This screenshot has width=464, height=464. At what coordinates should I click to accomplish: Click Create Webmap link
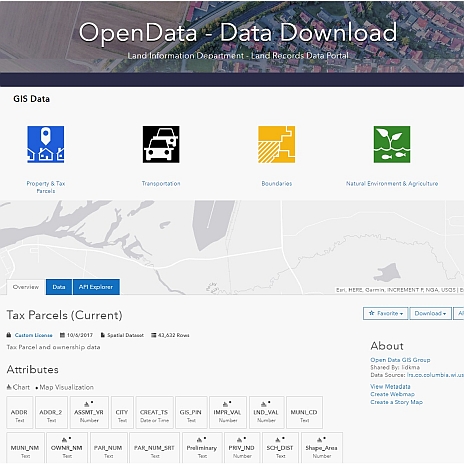[393, 394]
